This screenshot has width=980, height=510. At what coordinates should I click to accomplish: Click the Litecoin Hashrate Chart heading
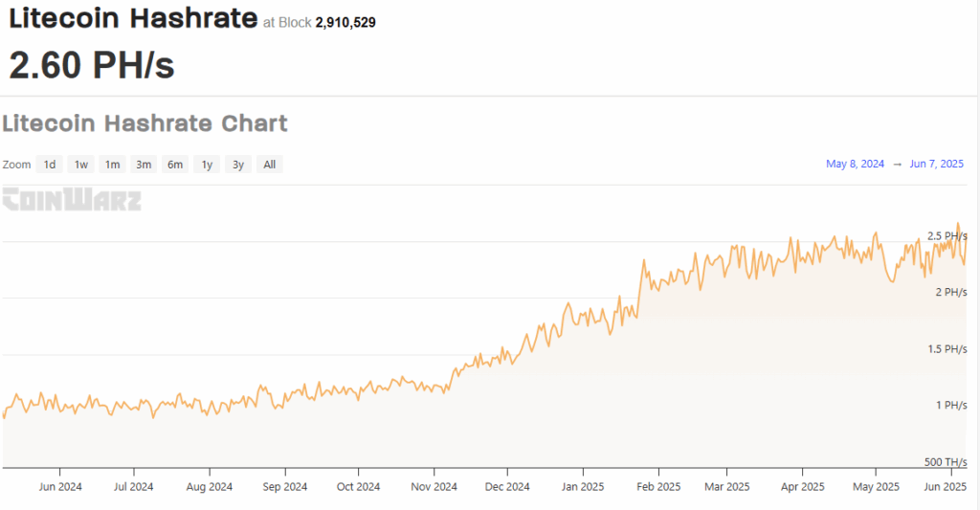(145, 123)
